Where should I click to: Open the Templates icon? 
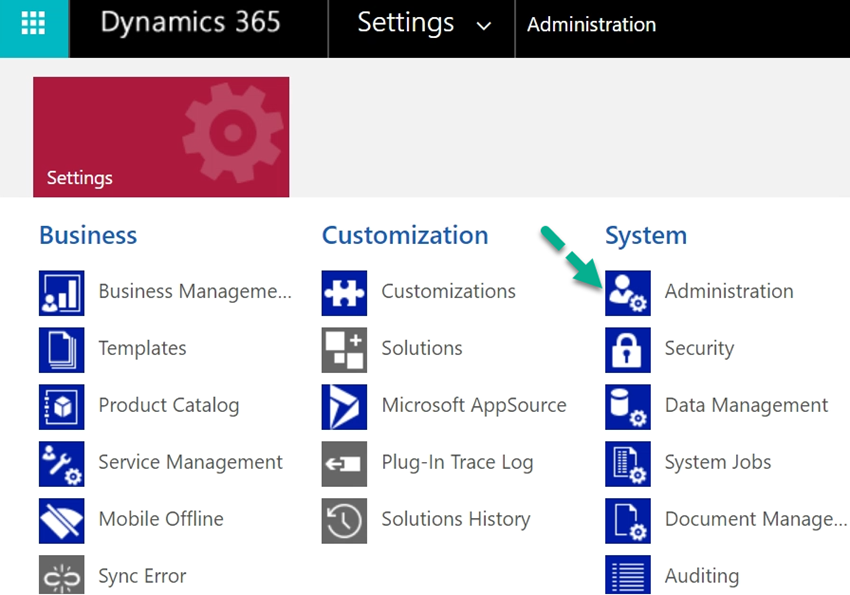click(x=61, y=348)
